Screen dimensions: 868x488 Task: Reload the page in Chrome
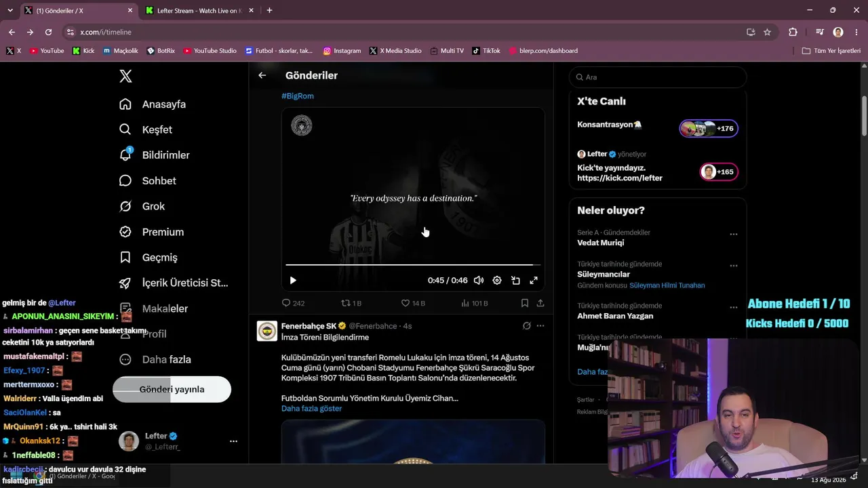[x=48, y=32]
